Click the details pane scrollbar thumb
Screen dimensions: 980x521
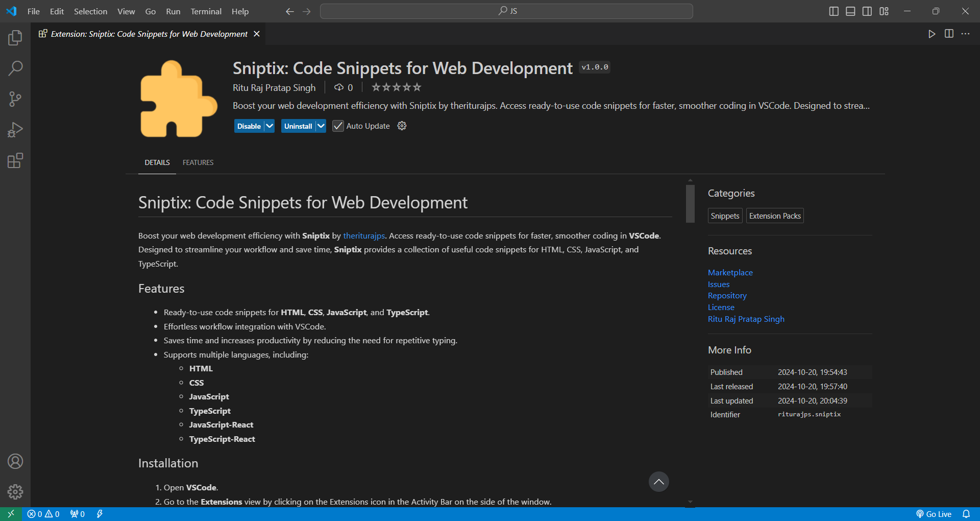pyautogui.click(x=690, y=203)
